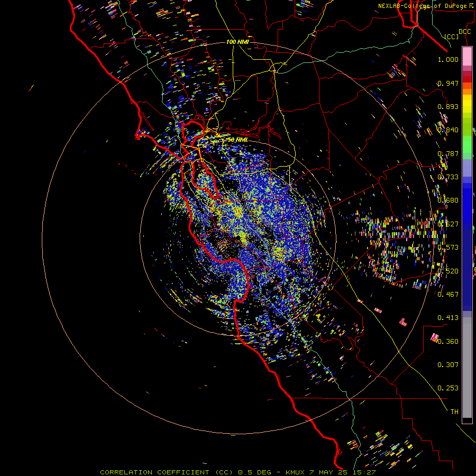Viewport: 476px width, 476px height.
Task: Select the 0.360 legend value
Action: pos(448,342)
